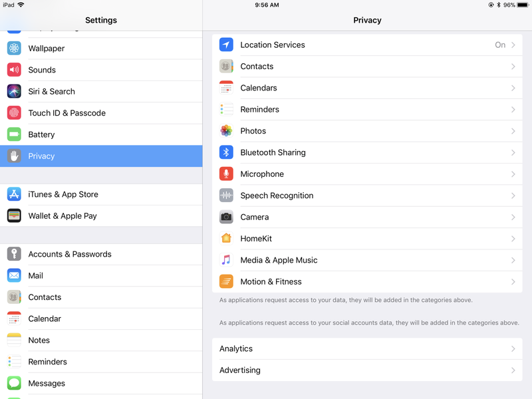Tap 'Messages' label in sidebar

(x=47, y=384)
